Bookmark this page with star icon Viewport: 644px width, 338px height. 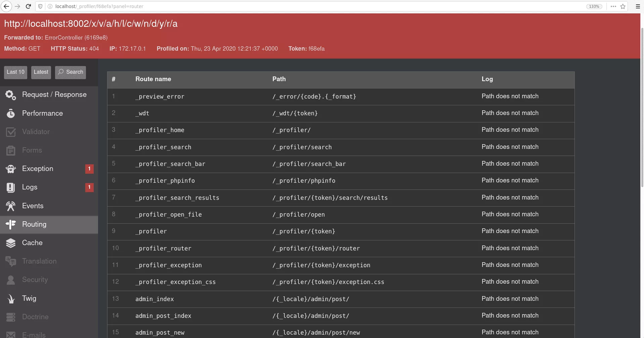coord(623,6)
